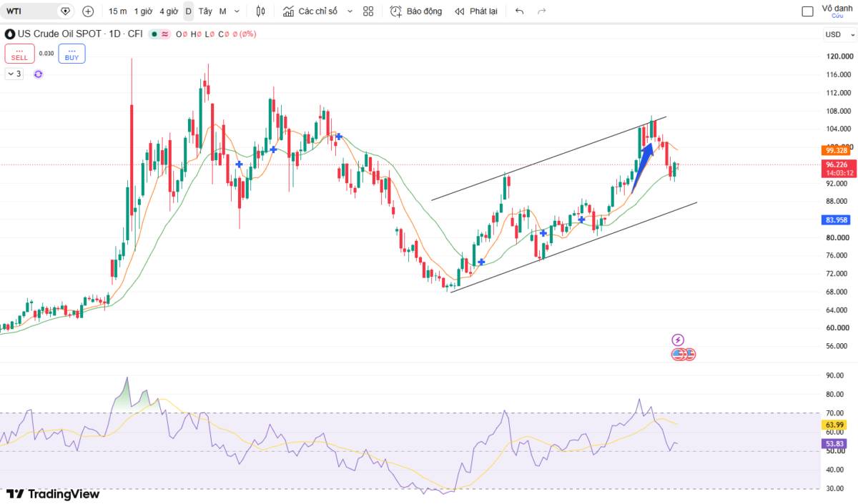The height and width of the screenshot is (504, 858).
Task: Open the Vô danh layout name menu
Action: pos(837,8)
